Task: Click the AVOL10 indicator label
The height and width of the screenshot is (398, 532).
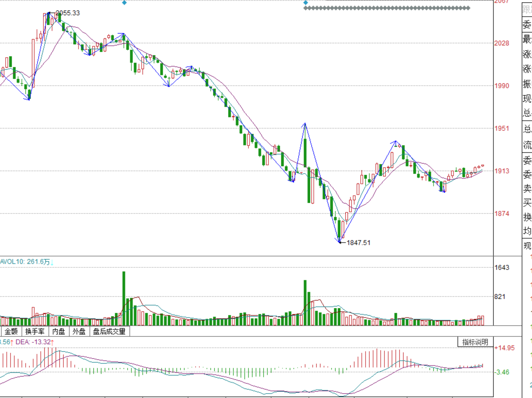Action: (x=24, y=262)
